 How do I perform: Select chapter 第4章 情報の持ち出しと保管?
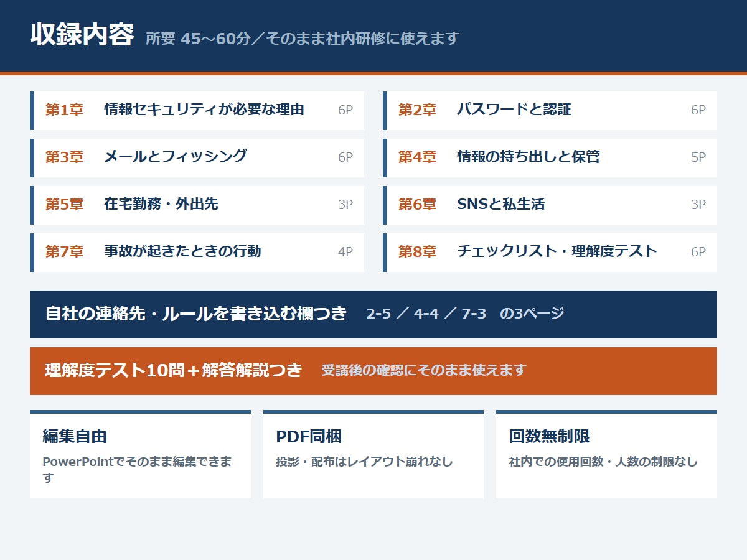pos(550,158)
